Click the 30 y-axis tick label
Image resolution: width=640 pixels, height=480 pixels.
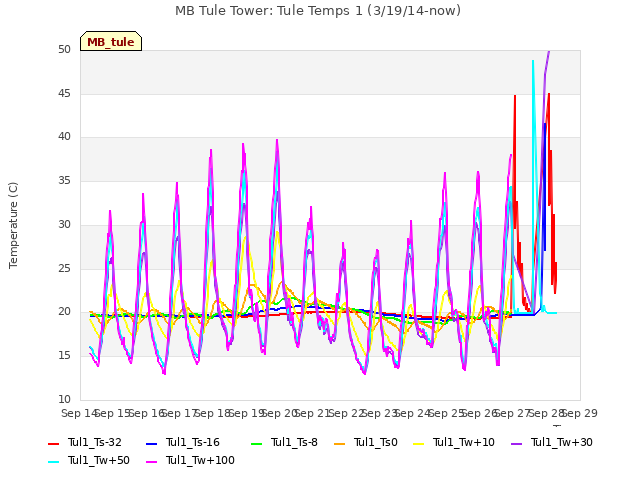click(64, 224)
